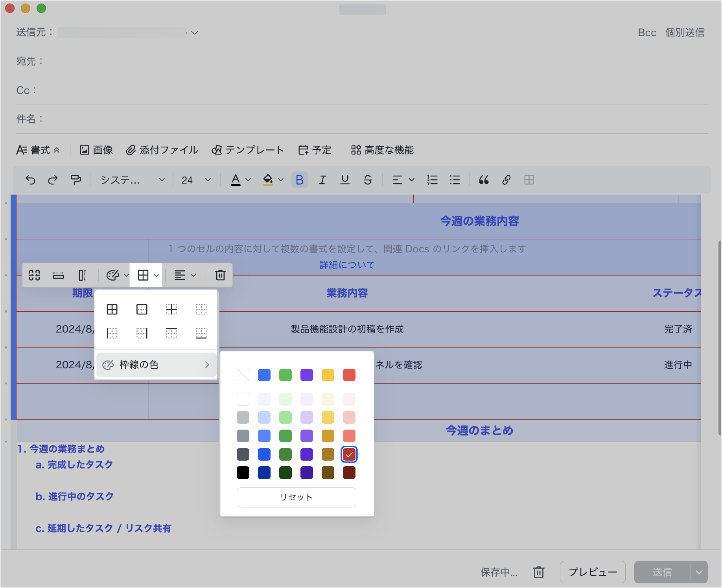Click the text color A icon

point(236,180)
